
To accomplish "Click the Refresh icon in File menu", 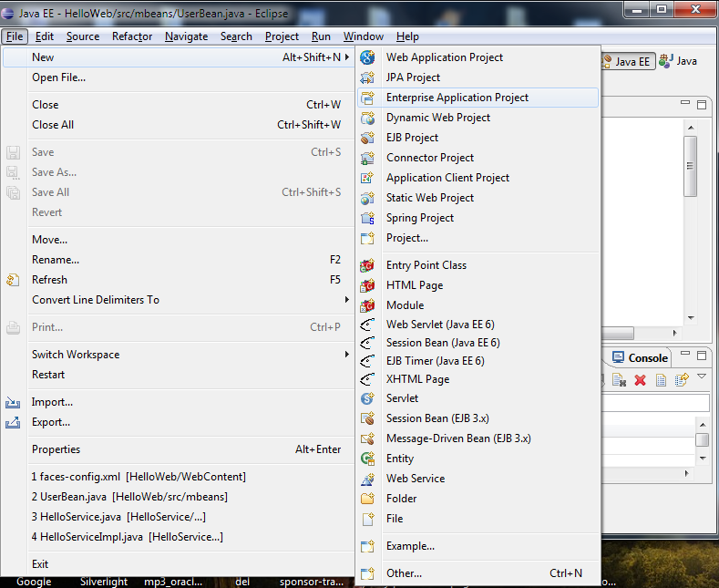I will click(x=13, y=280).
